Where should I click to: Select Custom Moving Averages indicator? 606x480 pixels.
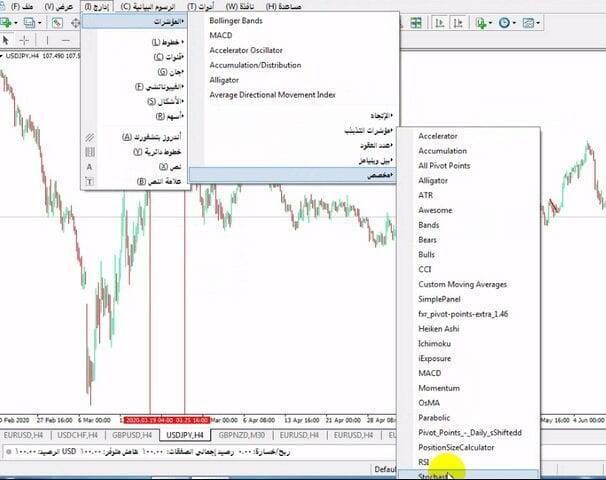coord(462,284)
